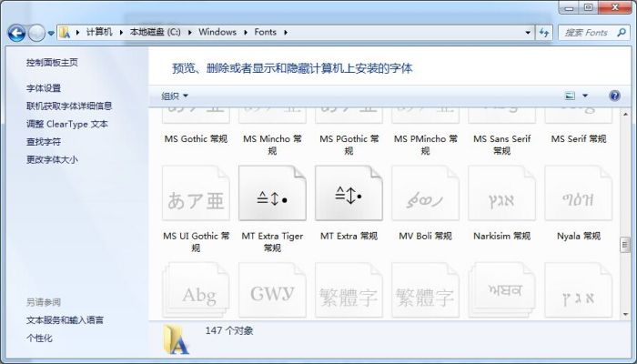Click the vertical scrollbar thumb
637x364 pixels.
pyautogui.click(x=625, y=245)
